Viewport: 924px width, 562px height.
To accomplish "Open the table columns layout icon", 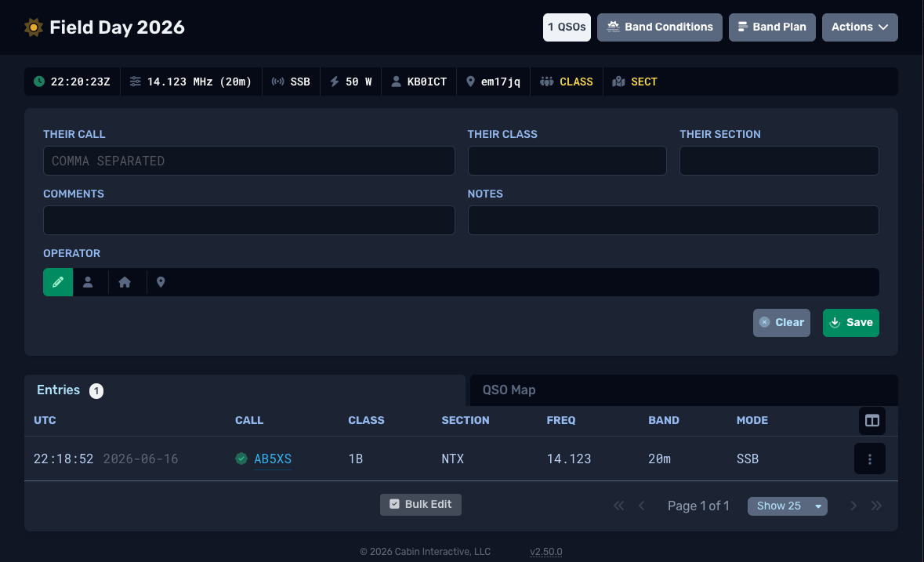I will 872,421.
